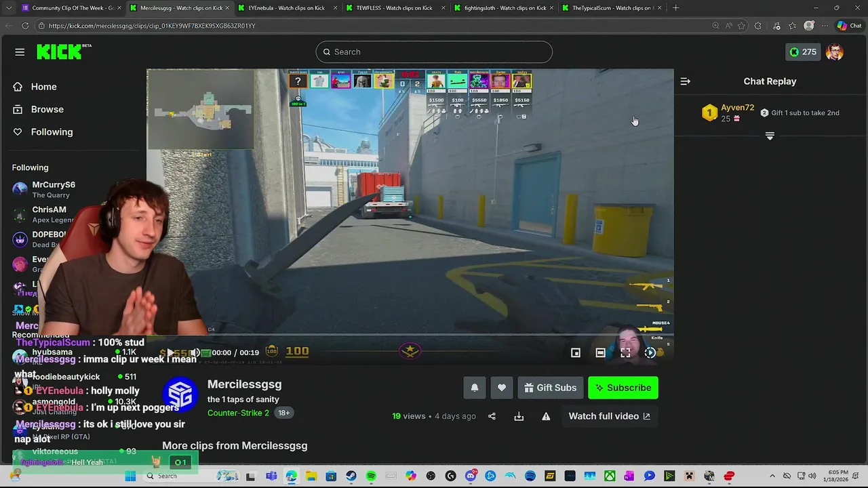Open the Mercilessgsg channel name

(244, 384)
